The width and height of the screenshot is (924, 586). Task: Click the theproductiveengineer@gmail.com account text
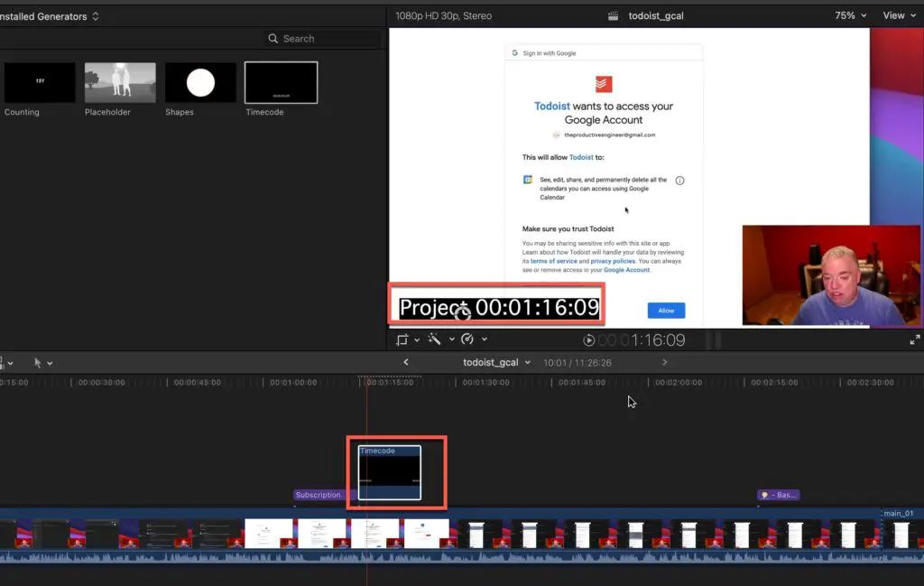[x=610, y=135]
